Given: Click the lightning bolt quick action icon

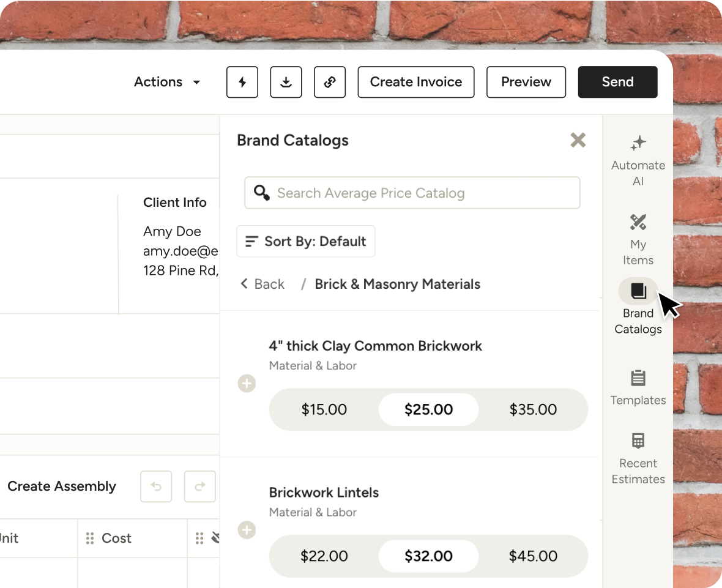Looking at the screenshot, I should tap(242, 82).
